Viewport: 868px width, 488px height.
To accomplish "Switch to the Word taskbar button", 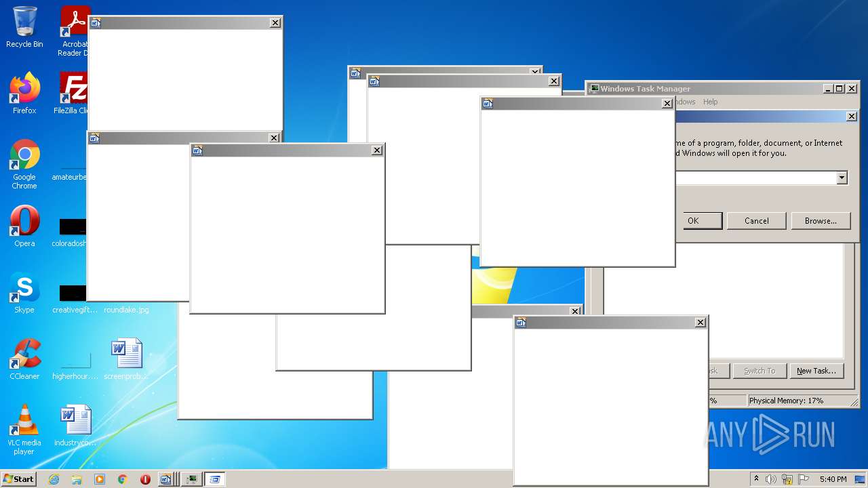I will click(167, 479).
